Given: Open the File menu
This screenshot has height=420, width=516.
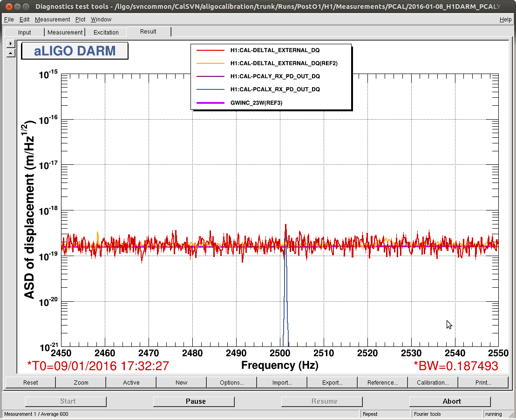Looking at the screenshot, I should pyautogui.click(x=9, y=20).
